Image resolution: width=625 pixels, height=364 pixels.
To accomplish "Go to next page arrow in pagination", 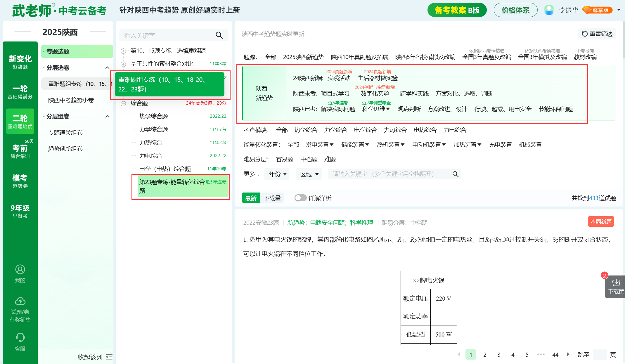I will (x=568, y=354).
